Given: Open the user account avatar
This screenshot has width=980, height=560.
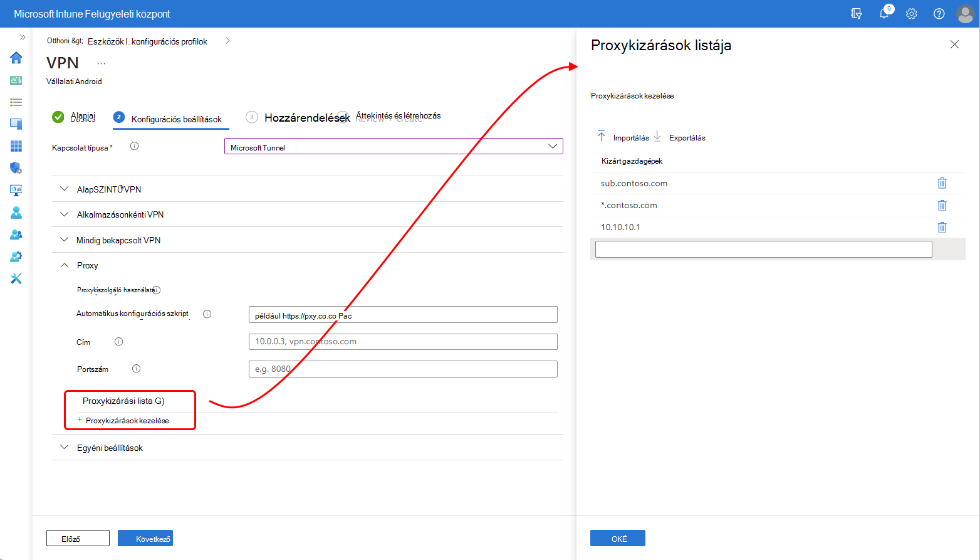Looking at the screenshot, I should (966, 14).
